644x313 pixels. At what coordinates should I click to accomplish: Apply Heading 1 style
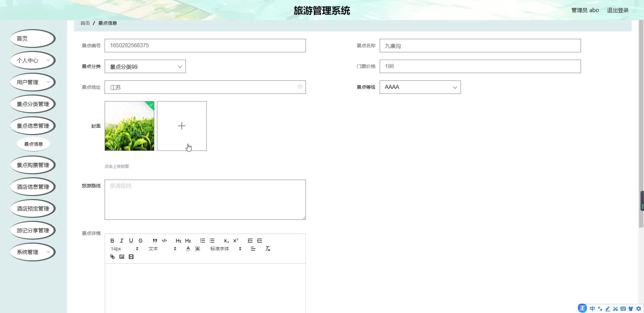pos(178,241)
